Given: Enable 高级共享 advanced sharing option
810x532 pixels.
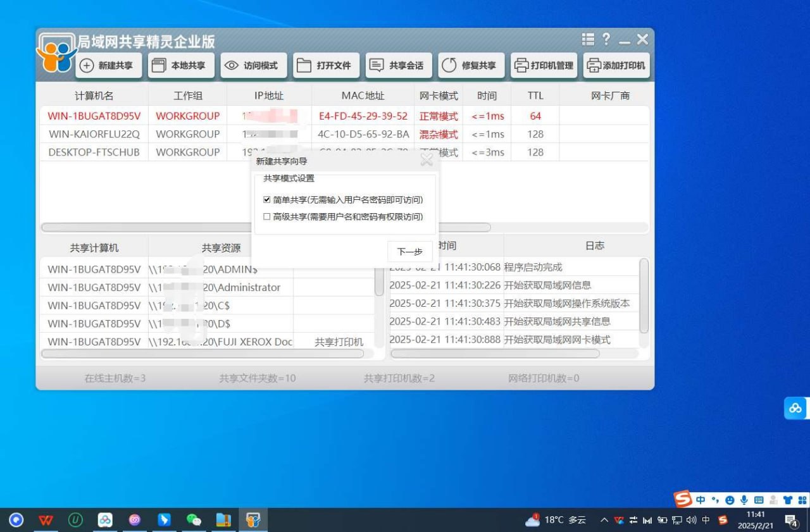Looking at the screenshot, I should coord(266,216).
